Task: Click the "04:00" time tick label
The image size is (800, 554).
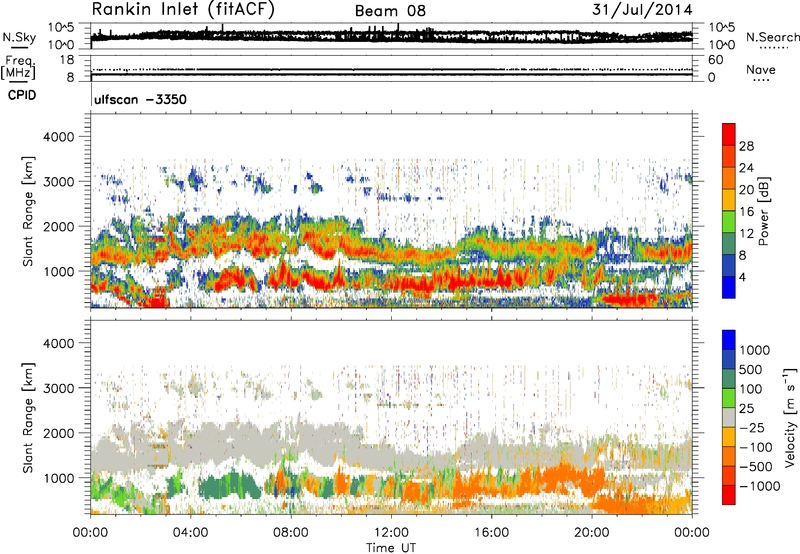Action: (190, 533)
